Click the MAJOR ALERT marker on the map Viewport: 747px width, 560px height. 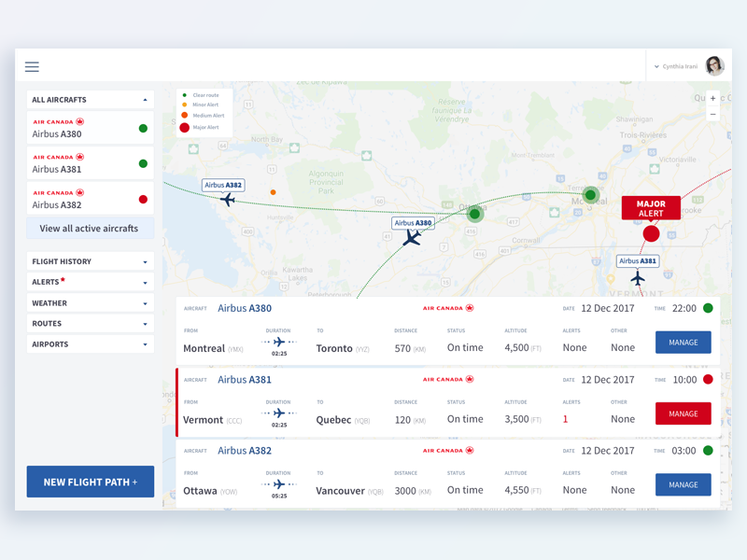pos(650,207)
